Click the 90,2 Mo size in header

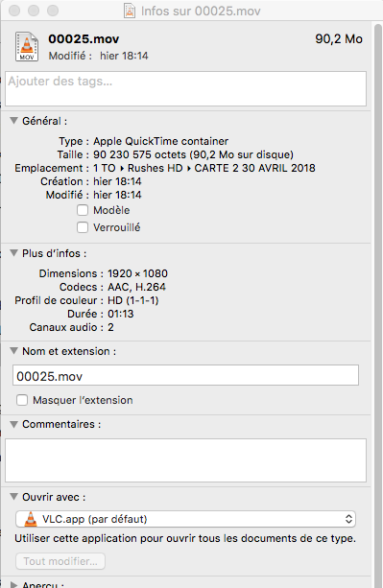(x=339, y=39)
